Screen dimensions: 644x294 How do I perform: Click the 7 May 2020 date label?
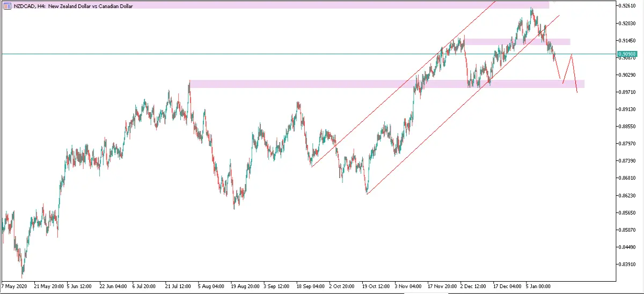pos(14,286)
